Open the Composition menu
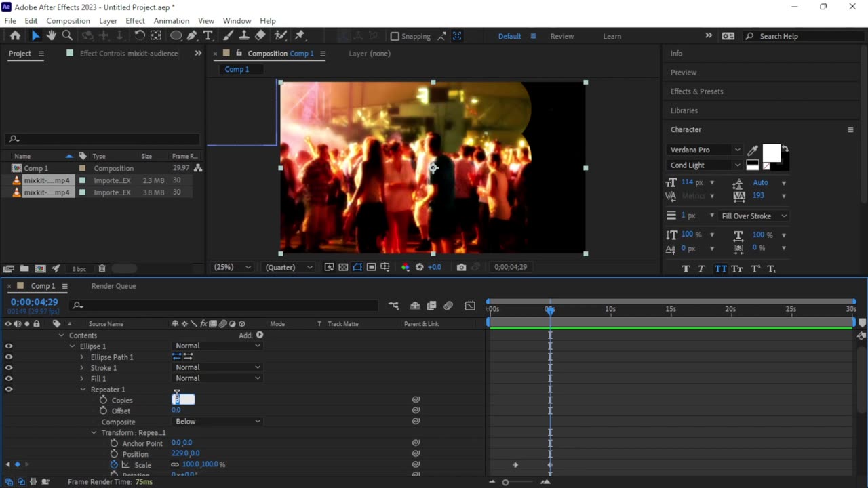Image resolution: width=868 pixels, height=488 pixels. pyautogui.click(x=68, y=21)
